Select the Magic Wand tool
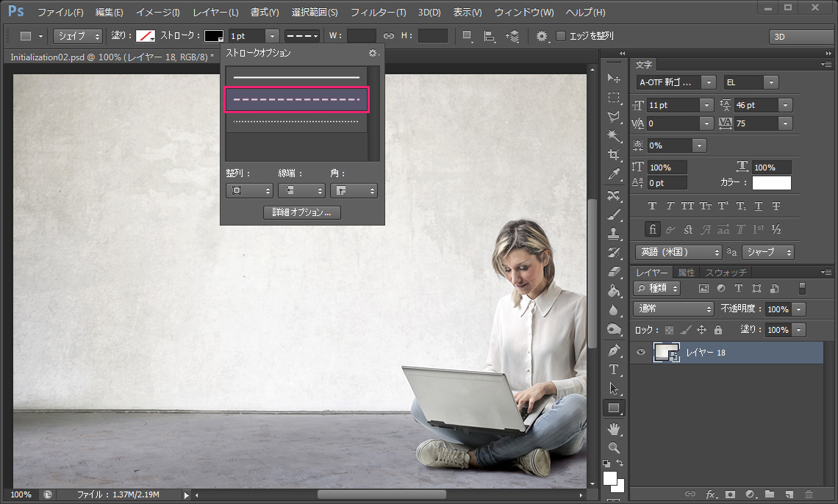Image resolution: width=838 pixels, height=504 pixels. click(614, 136)
